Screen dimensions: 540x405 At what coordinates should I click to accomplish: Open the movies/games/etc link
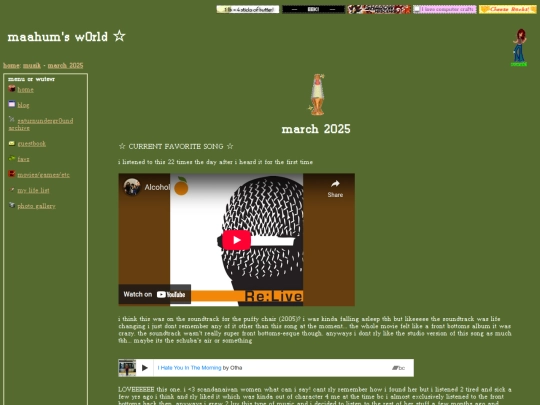point(43,175)
